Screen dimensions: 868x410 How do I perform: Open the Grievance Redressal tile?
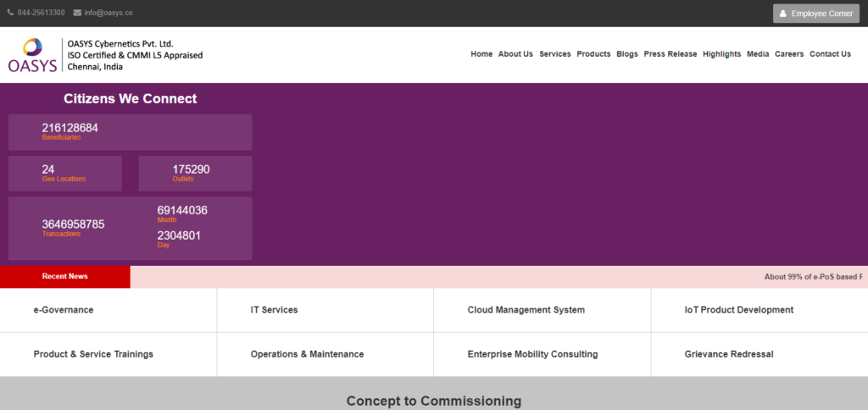[759, 354]
